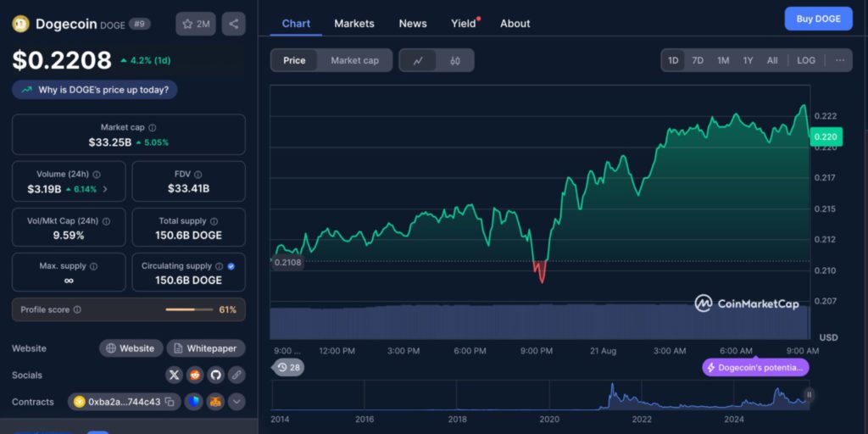Open the GitHub source code link

click(216, 375)
